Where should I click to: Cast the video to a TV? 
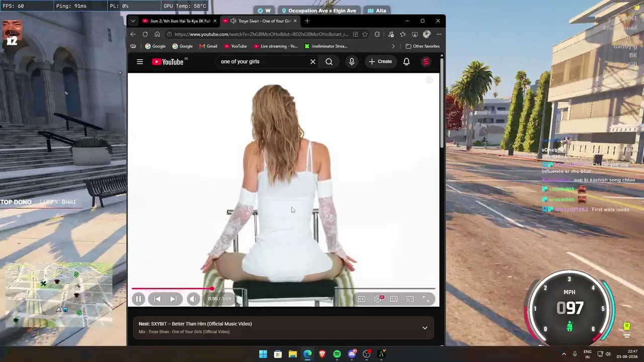click(410, 299)
